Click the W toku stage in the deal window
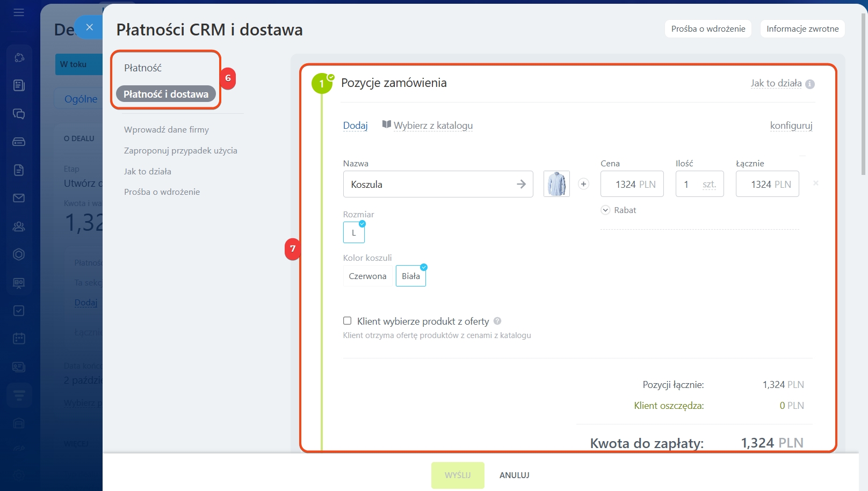This screenshot has height=491, width=868. (x=78, y=64)
